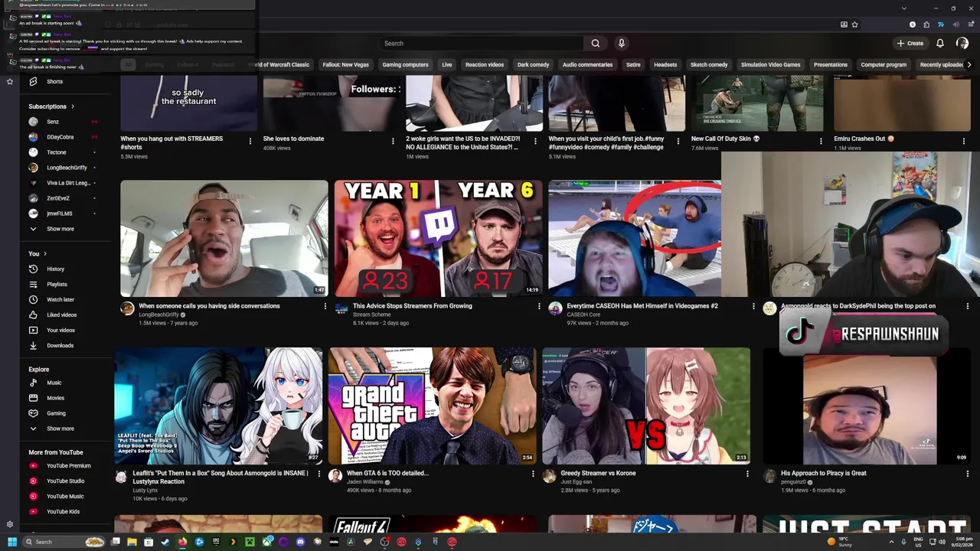Viewport: 980px width, 551px height.
Task: Click the magnifier search button
Action: 595,44
